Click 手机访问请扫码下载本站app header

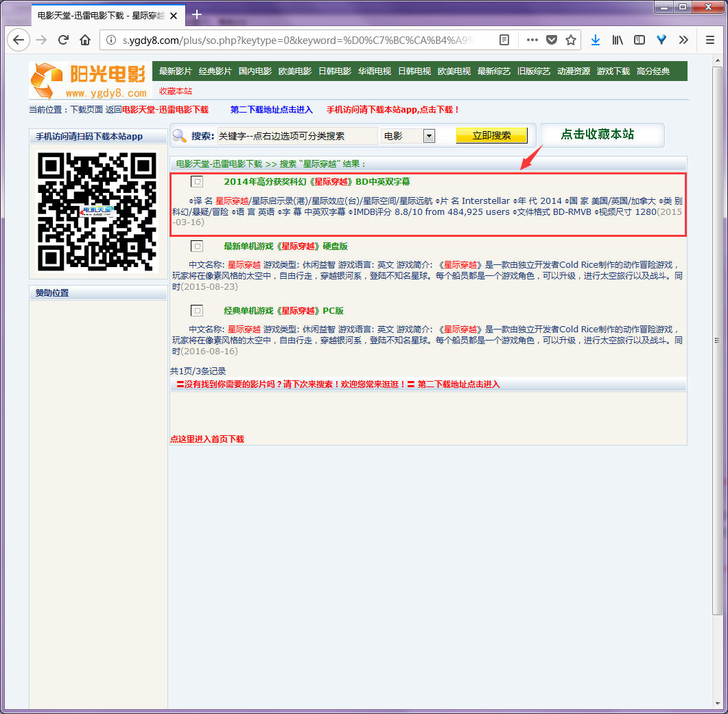point(98,136)
